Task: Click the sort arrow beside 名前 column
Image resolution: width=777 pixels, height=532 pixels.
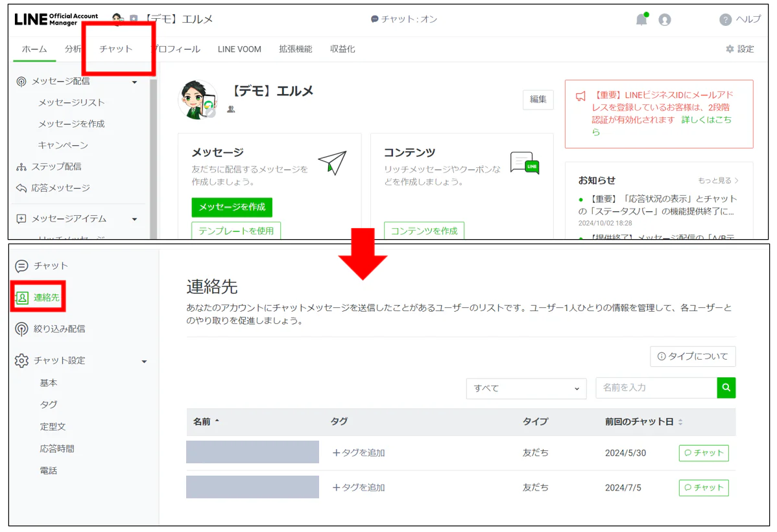Action: 217,421
